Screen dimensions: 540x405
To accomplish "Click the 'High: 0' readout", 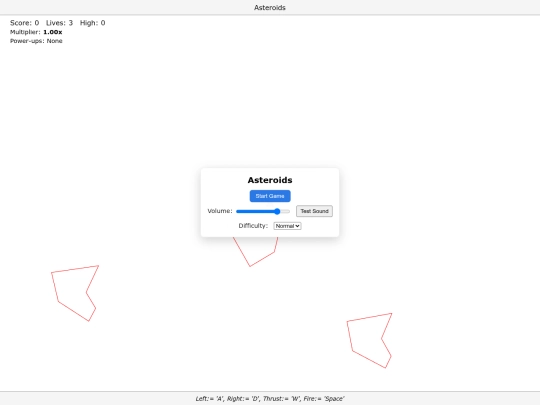I will [x=93, y=23].
